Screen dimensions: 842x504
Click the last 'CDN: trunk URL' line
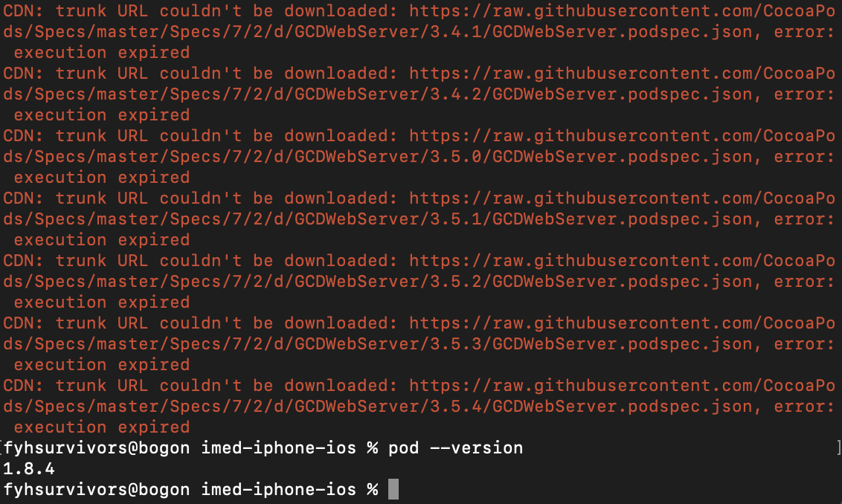(x=419, y=385)
